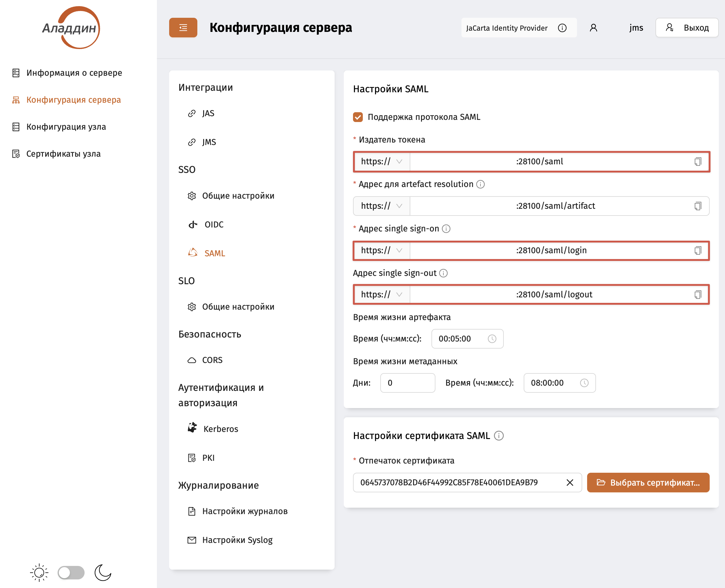The height and width of the screenshot is (588, 725).
Task: Clear the certificate thumbprint with X
Action: point(570,482)
